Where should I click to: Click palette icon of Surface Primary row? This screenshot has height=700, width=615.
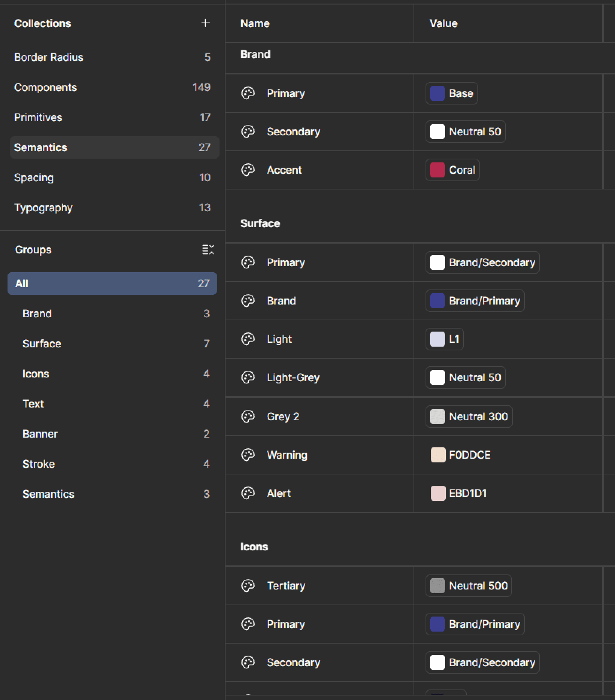click(x=248, y=262)
